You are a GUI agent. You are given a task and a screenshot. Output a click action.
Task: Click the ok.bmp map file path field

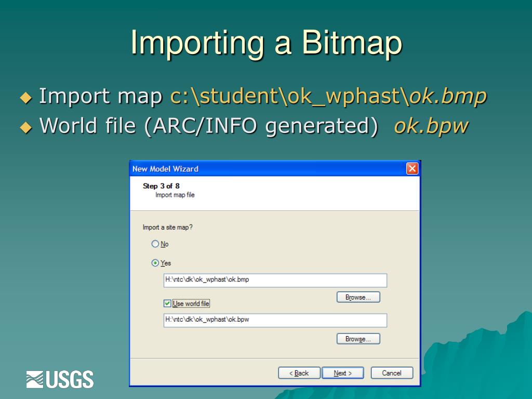[x=275, y=280]
